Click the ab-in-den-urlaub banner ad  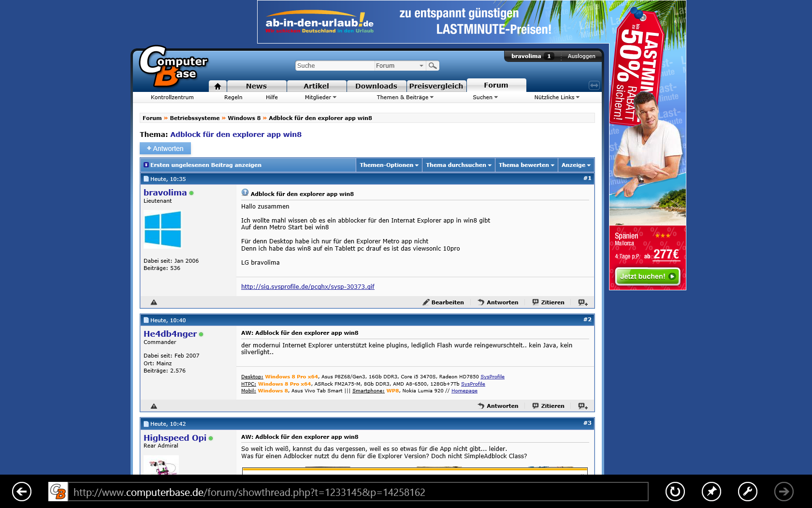[x=433, y=22]
